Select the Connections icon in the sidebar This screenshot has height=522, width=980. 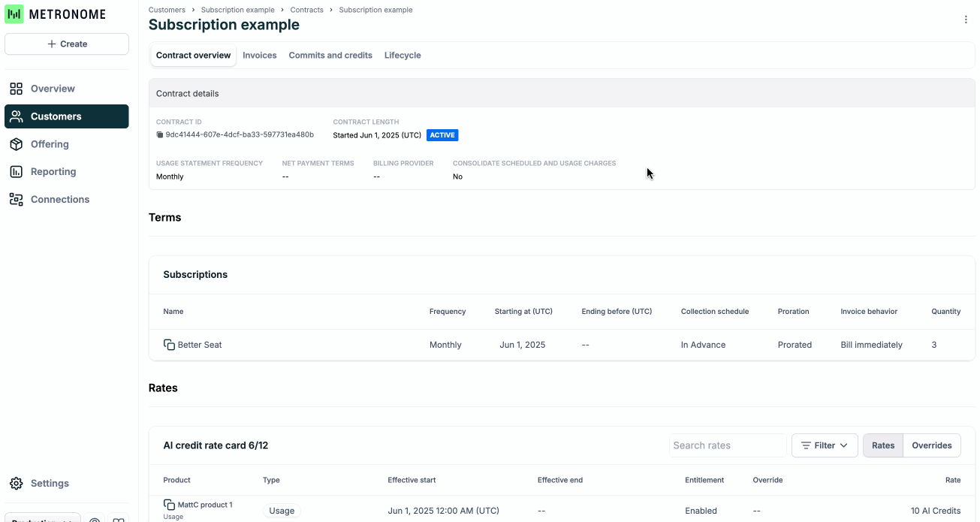tap(16, 199)
